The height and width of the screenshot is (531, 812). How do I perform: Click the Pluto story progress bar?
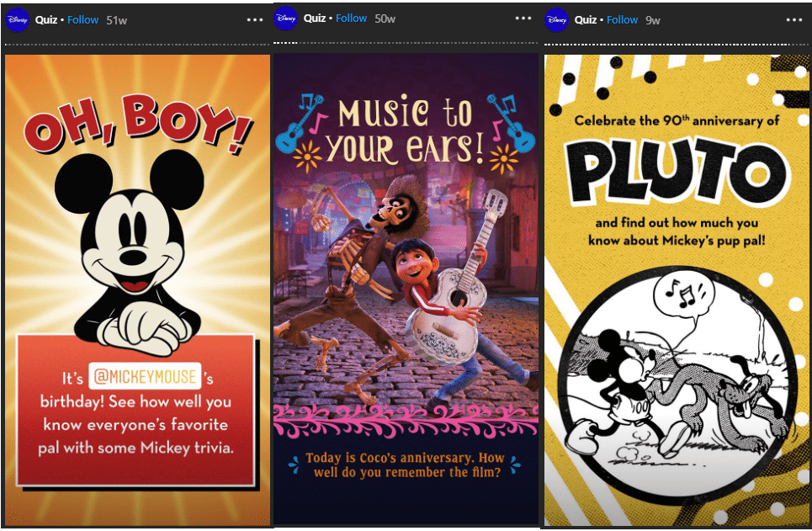(x=677, y=45)
